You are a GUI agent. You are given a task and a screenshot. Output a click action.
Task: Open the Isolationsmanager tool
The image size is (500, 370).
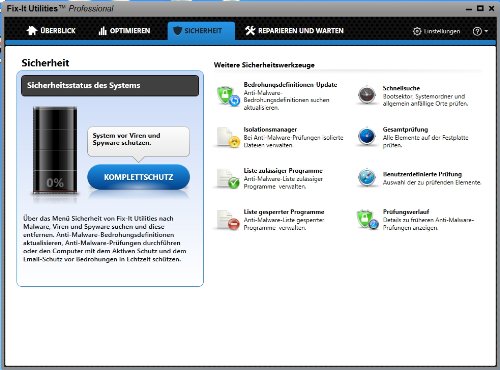[270, 129]
